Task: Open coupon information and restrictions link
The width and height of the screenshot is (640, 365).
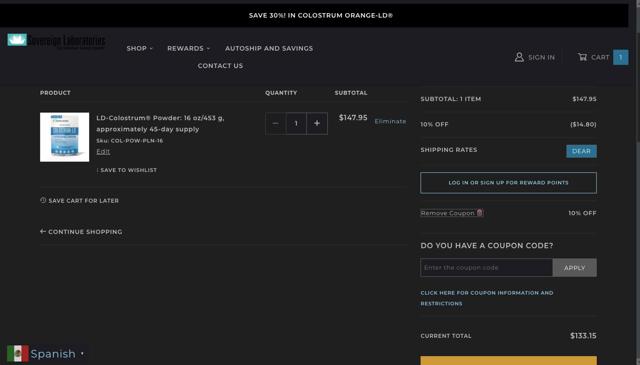Action: (487, 298)
